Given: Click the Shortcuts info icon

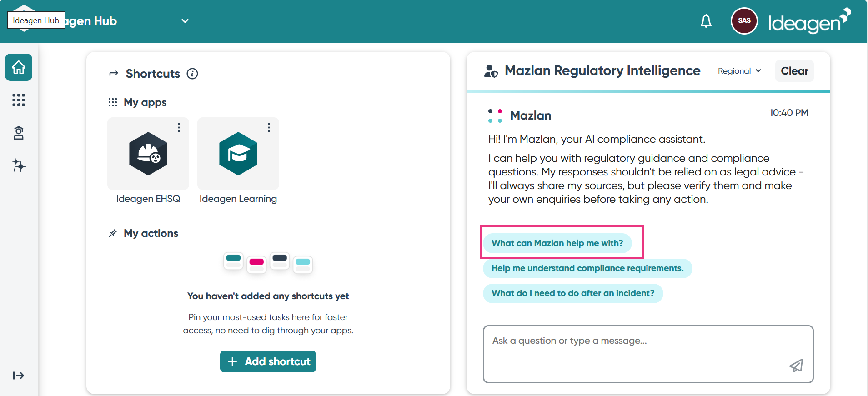Looking at the screenshot, I should pyautogui.click(x=192, y=74).
